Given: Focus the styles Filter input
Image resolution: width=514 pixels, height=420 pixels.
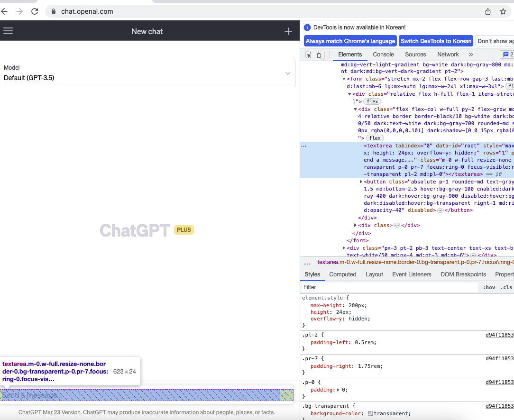Looking at the screenshot, I should pos(389,287).
